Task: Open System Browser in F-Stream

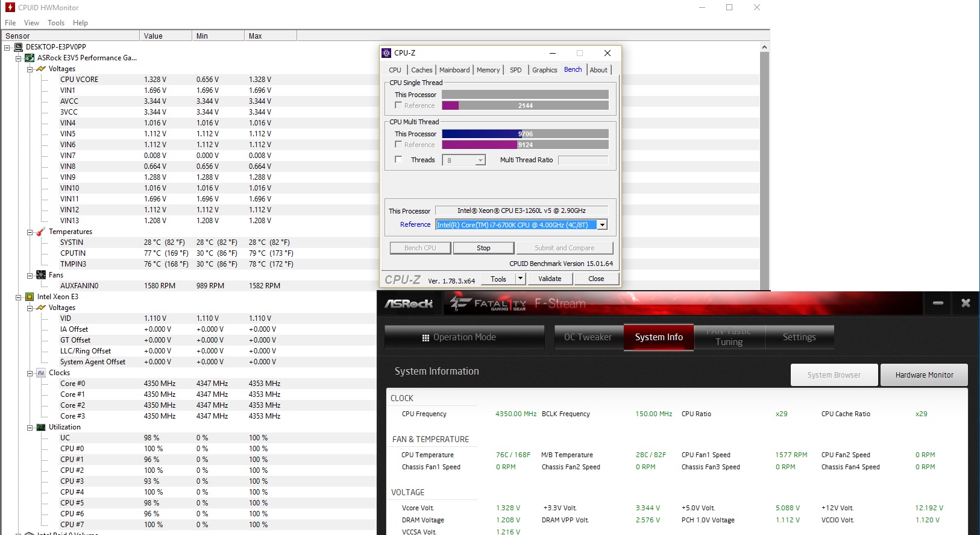Action: coord(834,375)
